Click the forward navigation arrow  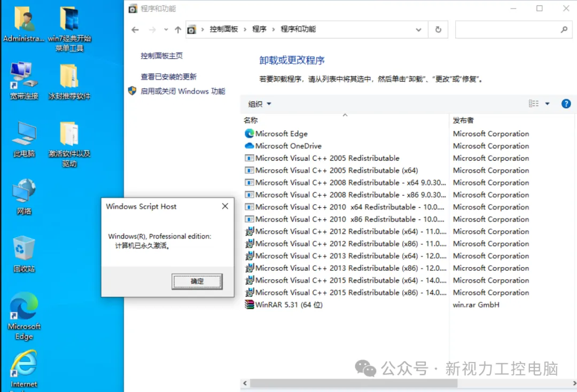tap(152, 30)
